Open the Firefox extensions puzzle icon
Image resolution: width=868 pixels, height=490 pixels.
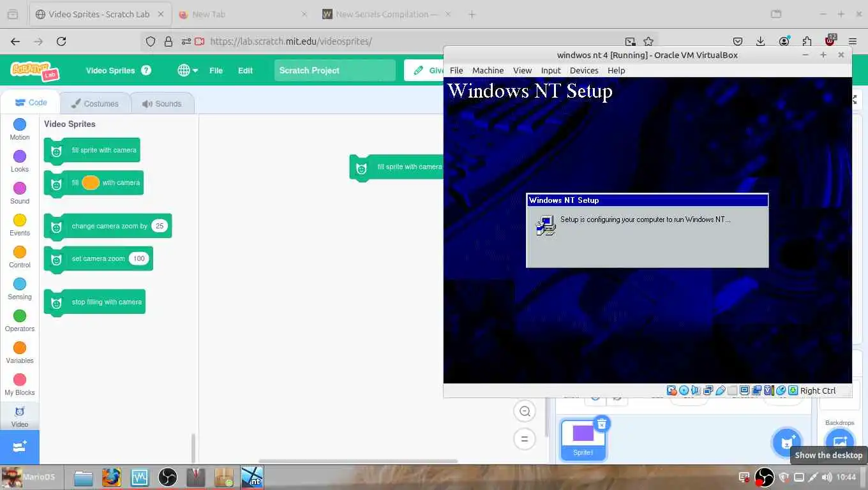807,41
